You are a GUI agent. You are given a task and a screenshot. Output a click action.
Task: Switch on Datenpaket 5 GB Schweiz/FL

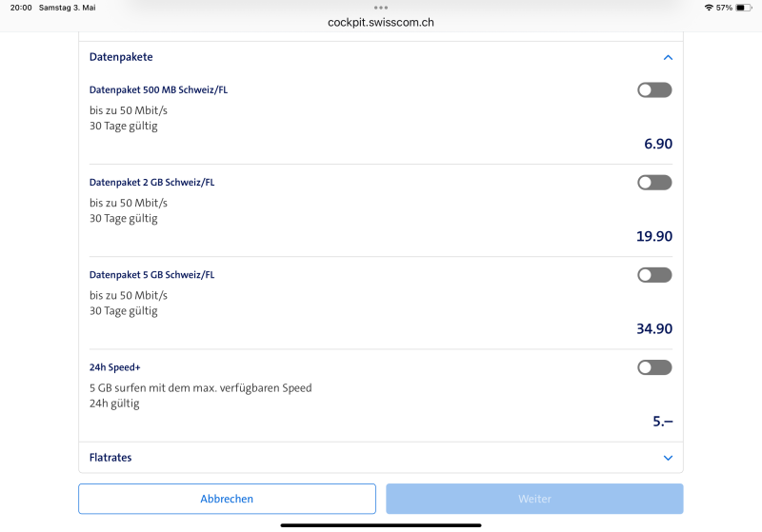[x=654, y=275]
